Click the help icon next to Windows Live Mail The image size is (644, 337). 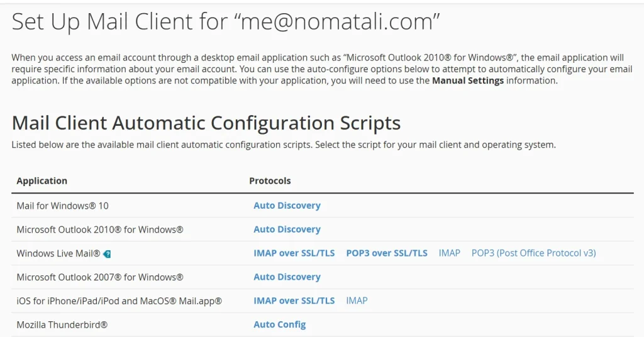tap(107, 254)
